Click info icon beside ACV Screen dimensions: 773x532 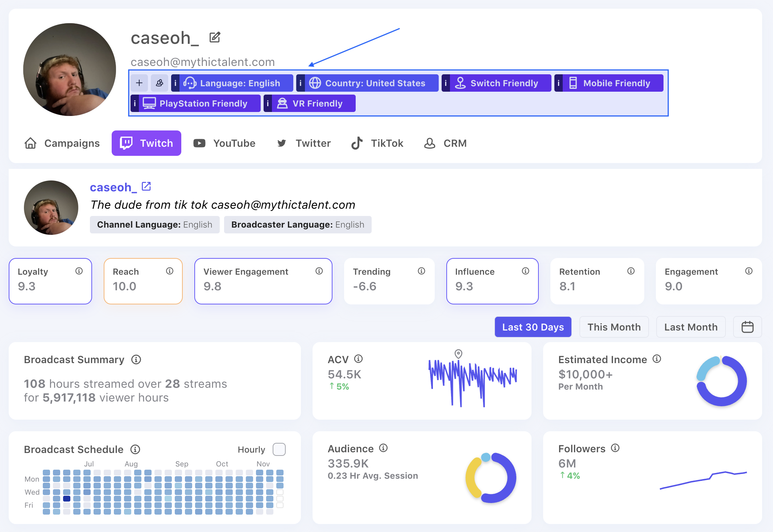point(359,359)
